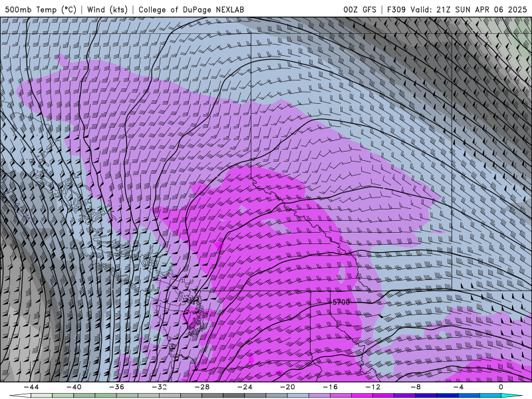The height and width of the screenshot is (399, 532).
Task: Click the white arrow end of the colorbar
Action: [20, 396]
